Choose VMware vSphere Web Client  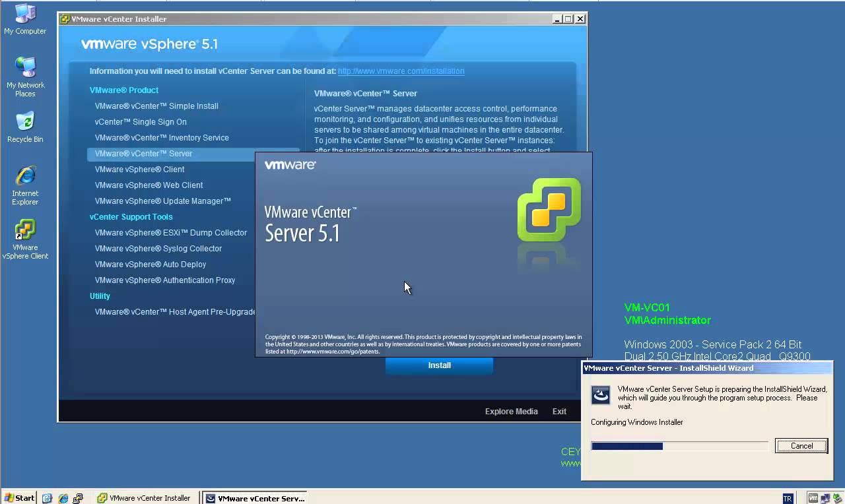149,185
